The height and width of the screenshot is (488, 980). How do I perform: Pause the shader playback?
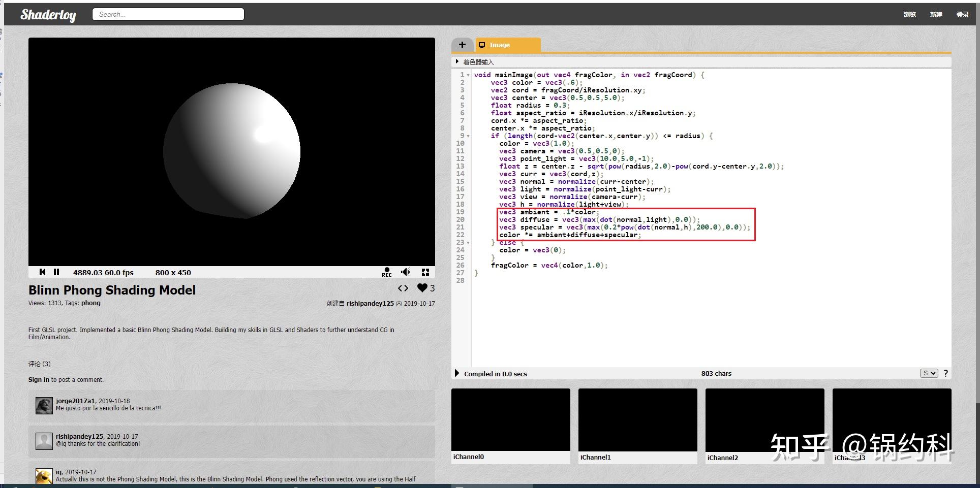(x=56, y=272)
